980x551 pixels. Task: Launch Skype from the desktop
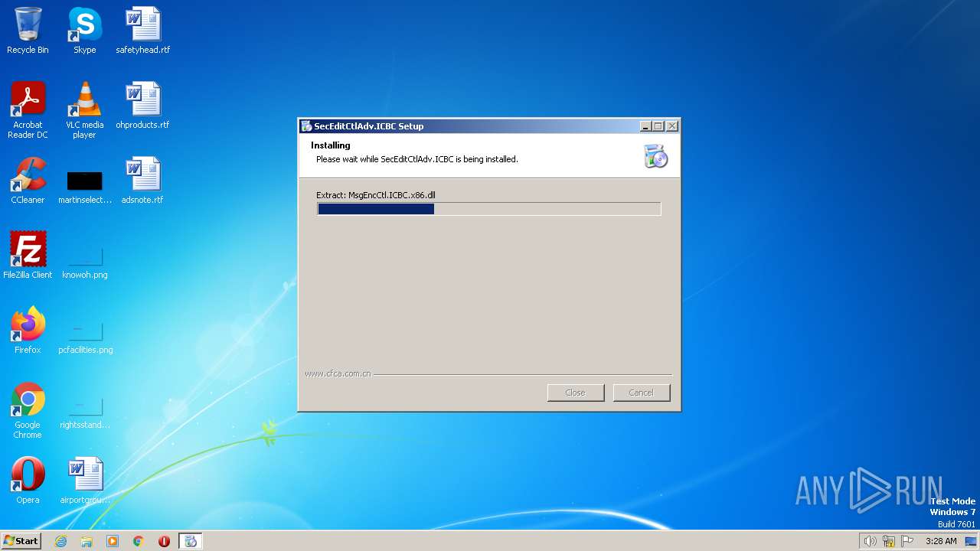84,31
